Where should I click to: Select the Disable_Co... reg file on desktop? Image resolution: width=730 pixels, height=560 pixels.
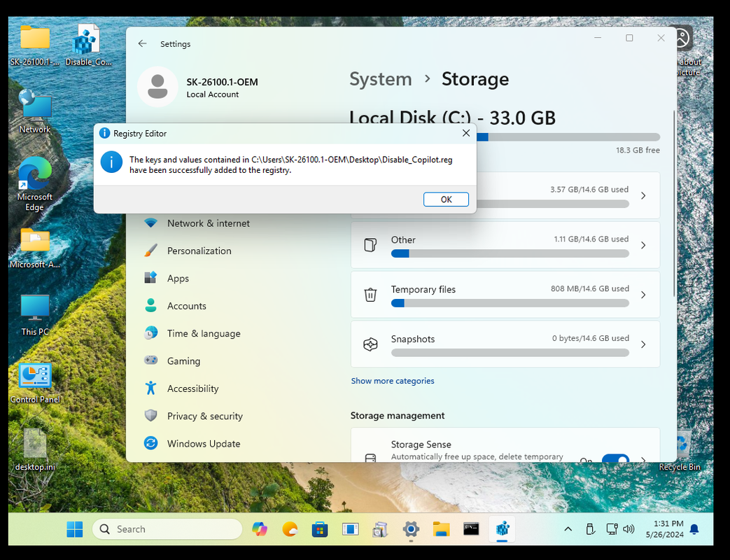click(88, 45)
